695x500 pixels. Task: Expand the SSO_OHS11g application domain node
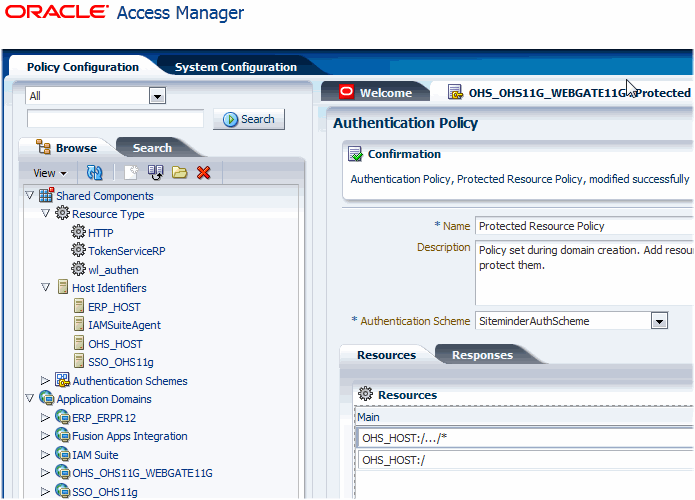coord(45,492)
